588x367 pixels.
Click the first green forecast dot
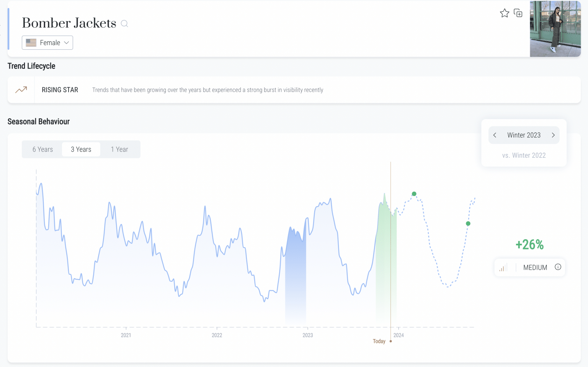click(x=414, y=194)
